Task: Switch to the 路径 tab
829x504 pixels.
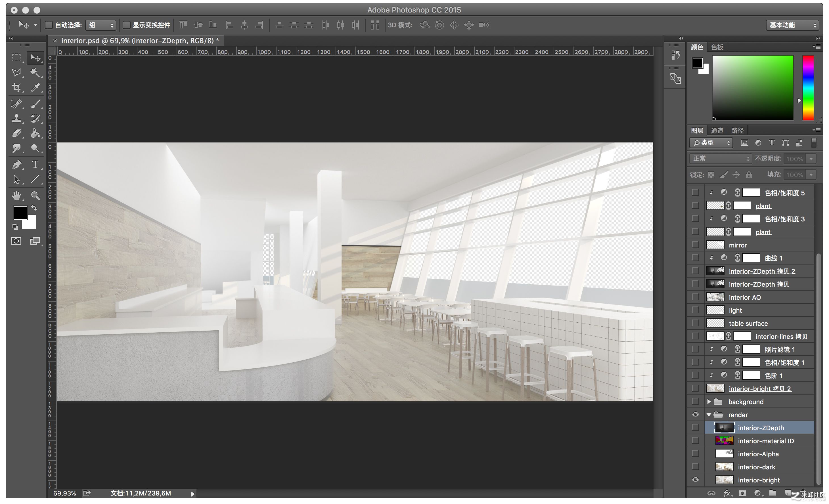Action: click(737, 131)
